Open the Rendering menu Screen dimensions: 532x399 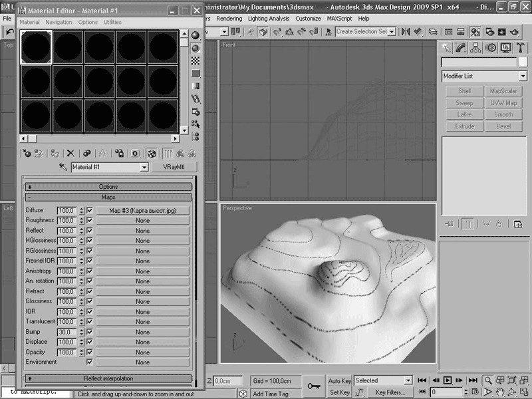tap(229, 19)
